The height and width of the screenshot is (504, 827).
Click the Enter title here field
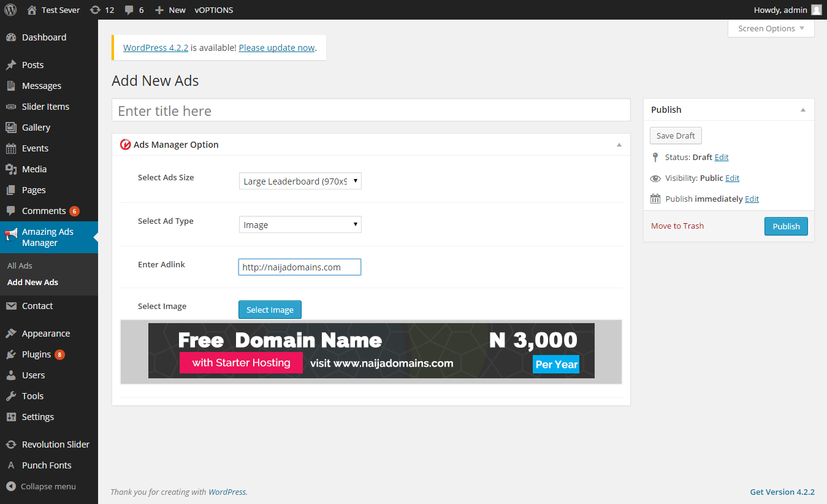click(x=371, y=111)
